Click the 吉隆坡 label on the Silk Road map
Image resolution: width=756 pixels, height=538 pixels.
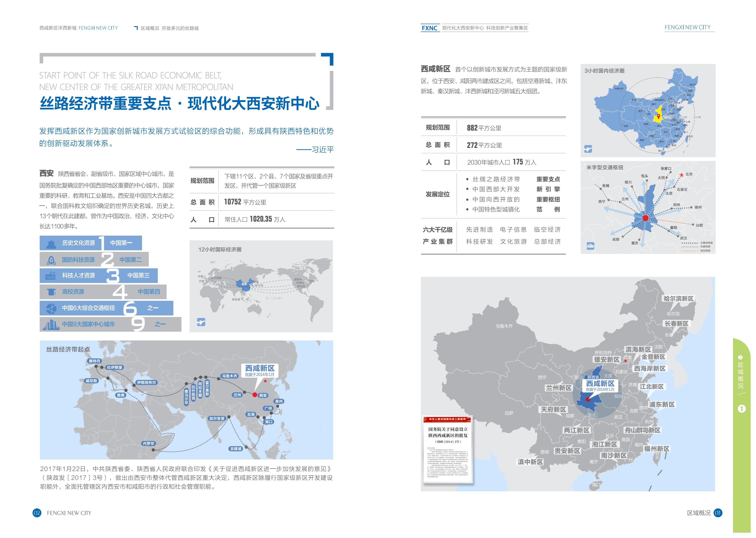coord(236,449)
